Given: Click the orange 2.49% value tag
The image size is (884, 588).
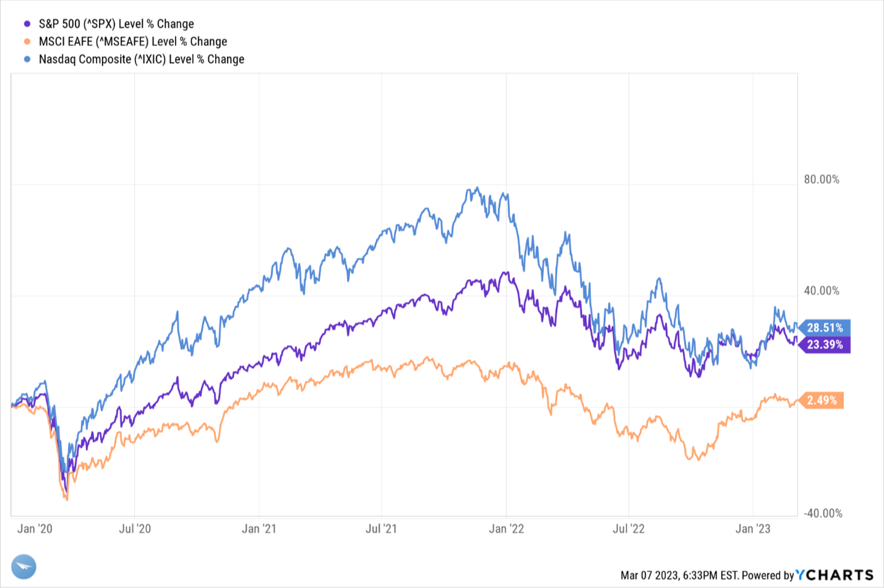Looking at the screenshot, I should click(x=822, y=400).
